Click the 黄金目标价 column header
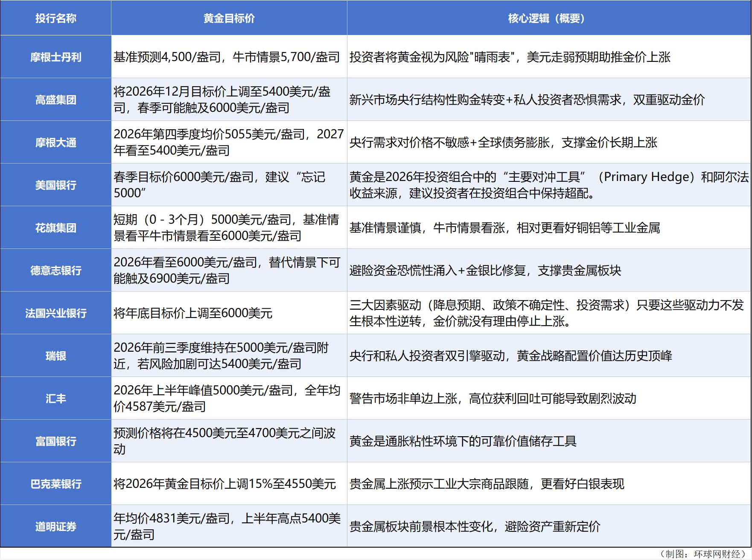Image resolution: width=752 pixels, height=560 pixels. coord(229,18)
